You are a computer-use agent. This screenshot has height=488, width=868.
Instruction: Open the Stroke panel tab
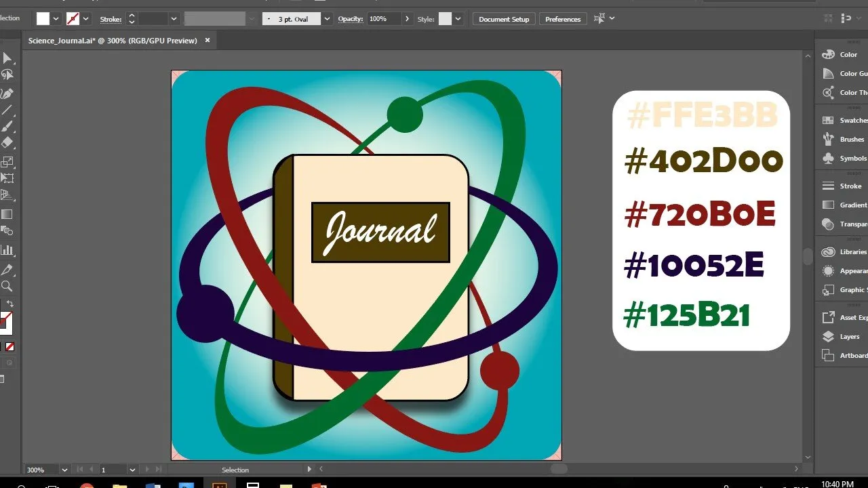pyautogui.click(x=842, y=186)
